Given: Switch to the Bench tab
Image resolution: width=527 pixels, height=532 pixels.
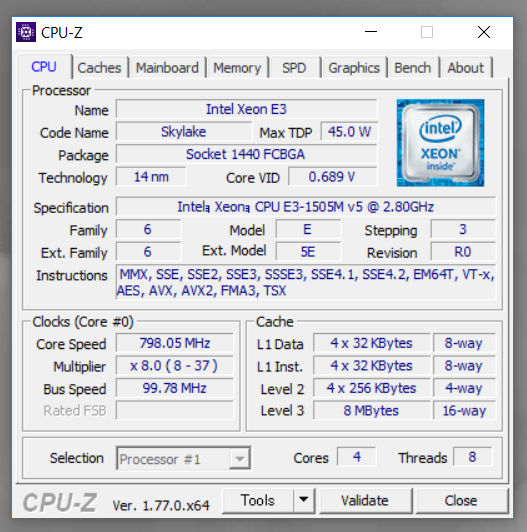Looking at the screenshot, I should [x=413, y=68].
